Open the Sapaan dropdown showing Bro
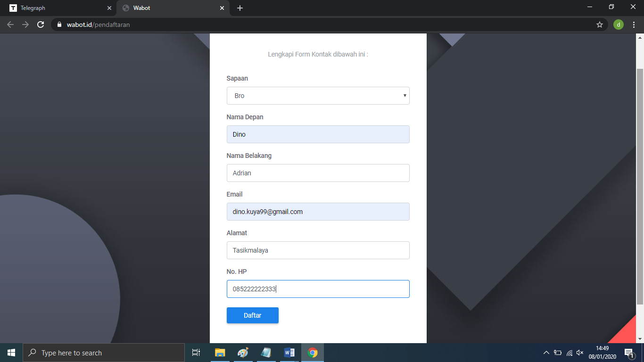This screenshot has width=644, height=362. pos(318,96)
